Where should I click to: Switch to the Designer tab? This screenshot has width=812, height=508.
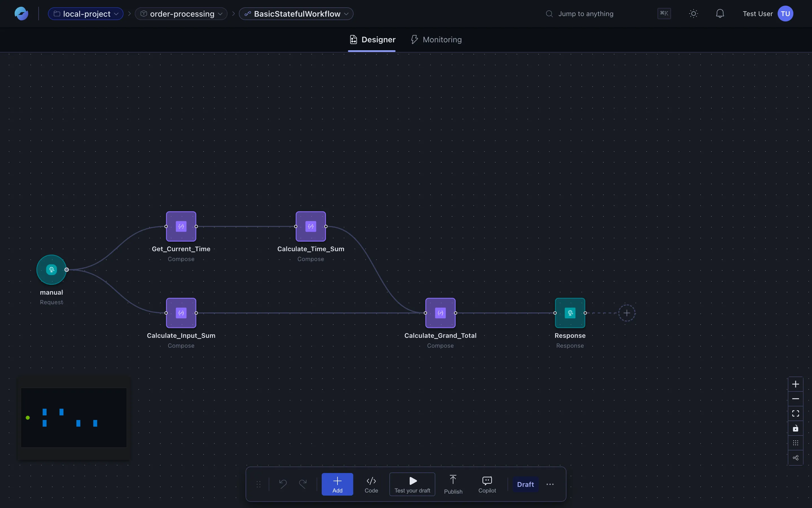(x=372, y=40)
